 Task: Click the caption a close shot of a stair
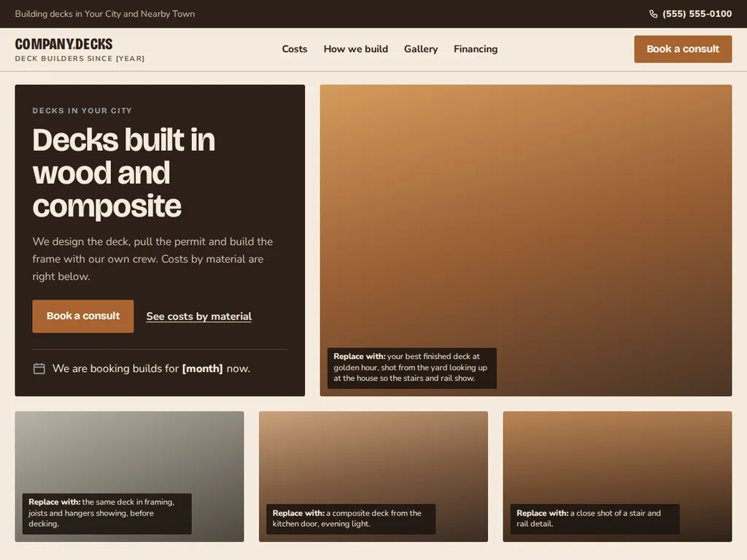[595, 518]
